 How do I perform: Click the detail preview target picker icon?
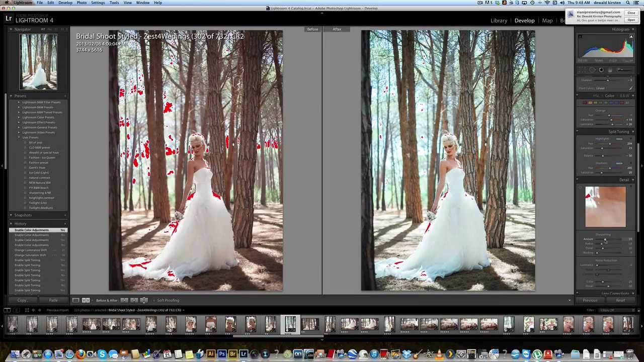coord(580,189)
